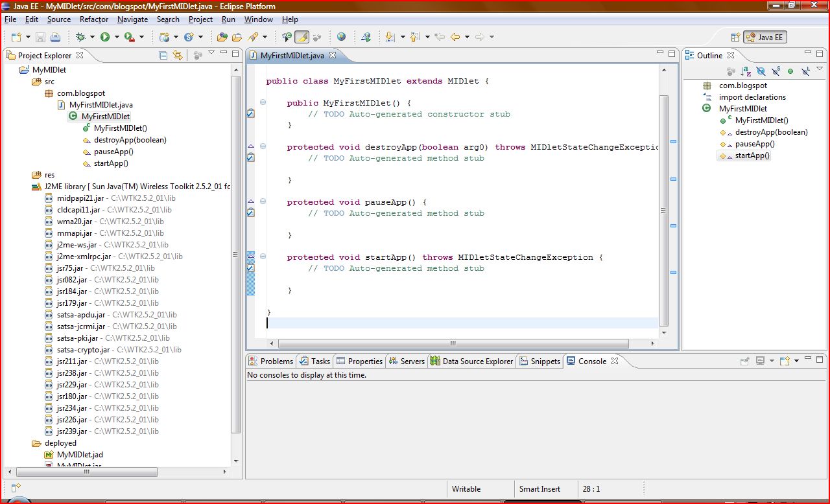Hide static members in the Outline view
Image resolution: width=830 pixels, height=504 pixels.
click(775, 70)
